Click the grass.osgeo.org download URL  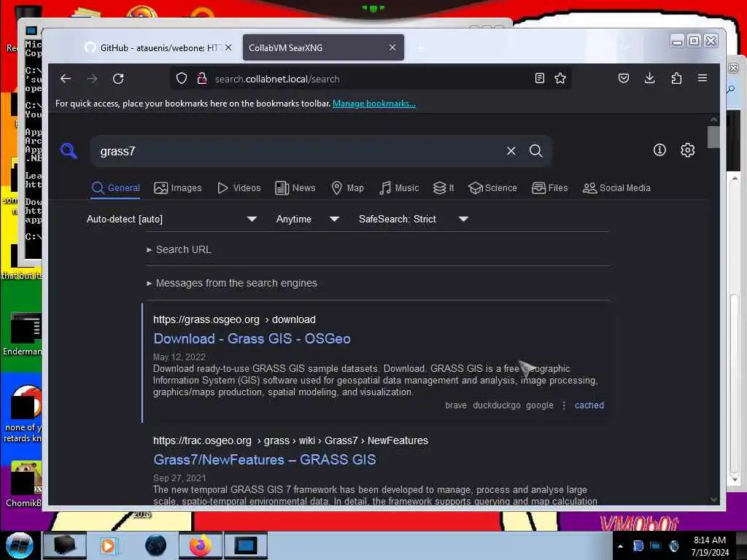pos(234,319)
